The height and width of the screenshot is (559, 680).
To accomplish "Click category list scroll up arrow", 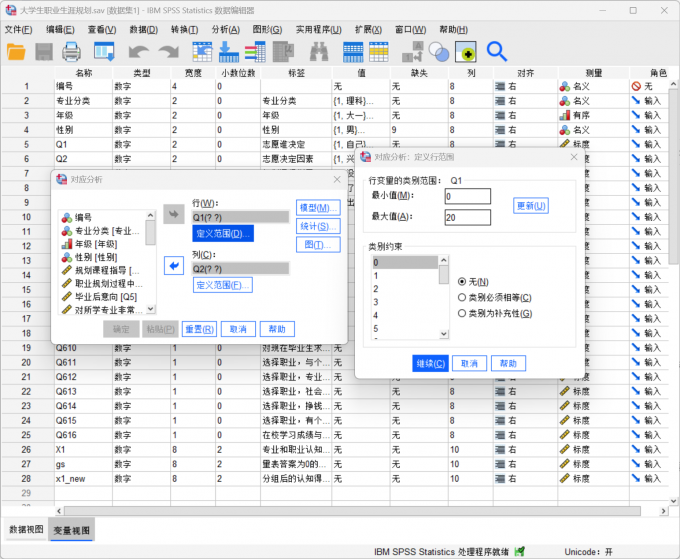I will [443, 260].
